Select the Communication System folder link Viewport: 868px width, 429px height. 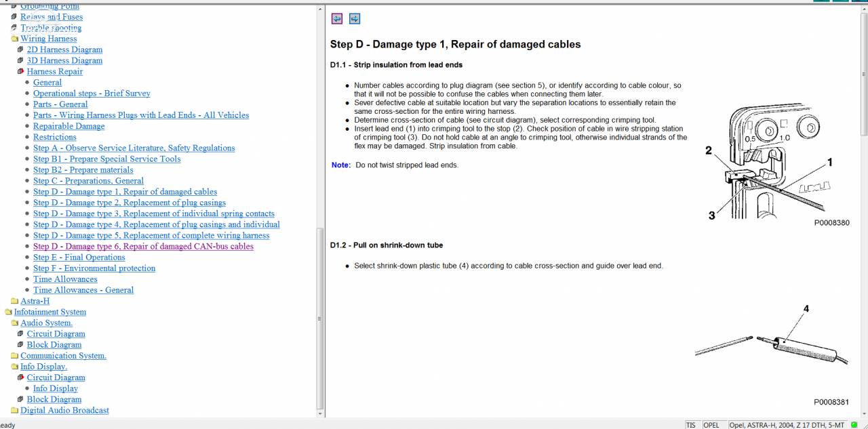point(63,355)
